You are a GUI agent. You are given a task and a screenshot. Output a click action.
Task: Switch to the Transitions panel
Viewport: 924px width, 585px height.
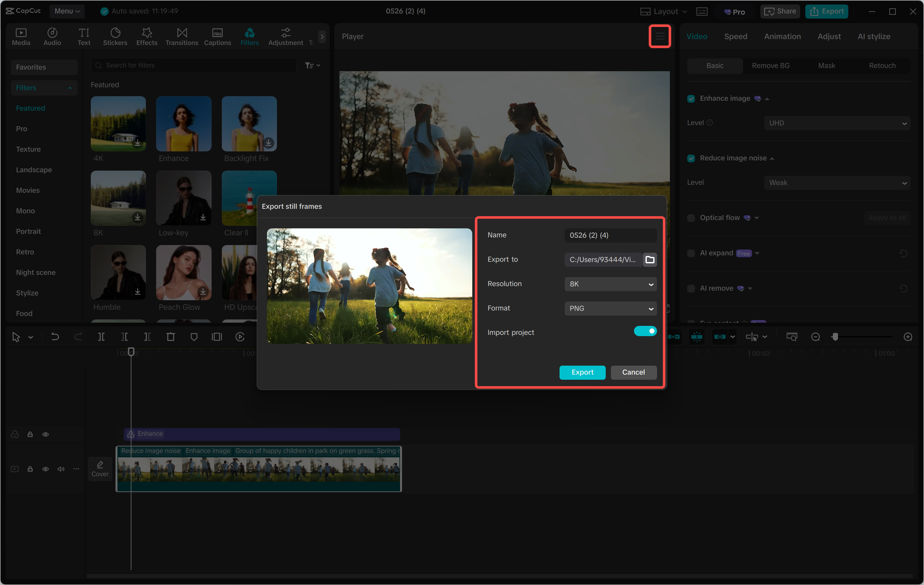[182, 36]
